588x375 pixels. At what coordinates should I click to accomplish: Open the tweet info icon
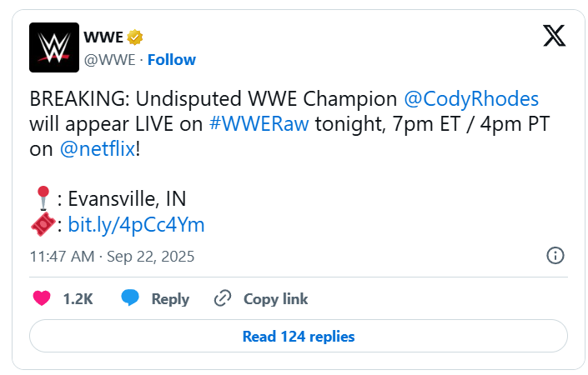click(x=555, y=256)
